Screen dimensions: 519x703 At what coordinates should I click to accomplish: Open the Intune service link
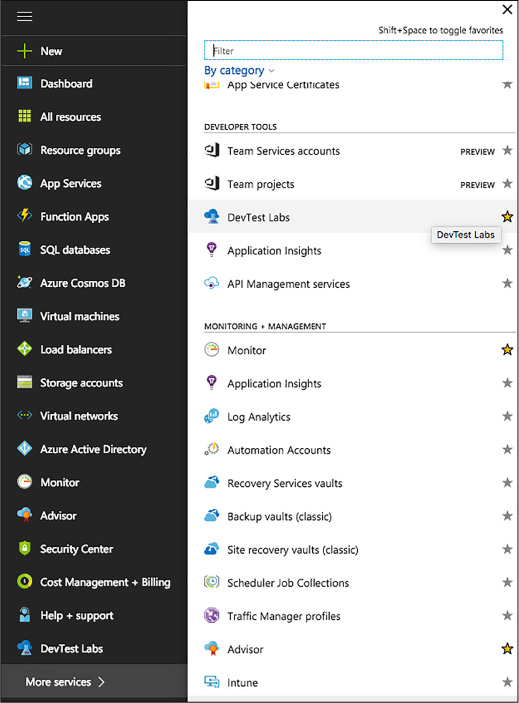click(242, 682)
